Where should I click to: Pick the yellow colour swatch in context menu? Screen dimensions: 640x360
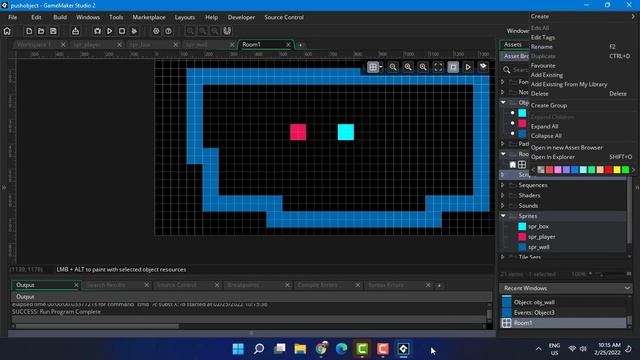click(x=617, y=170)
